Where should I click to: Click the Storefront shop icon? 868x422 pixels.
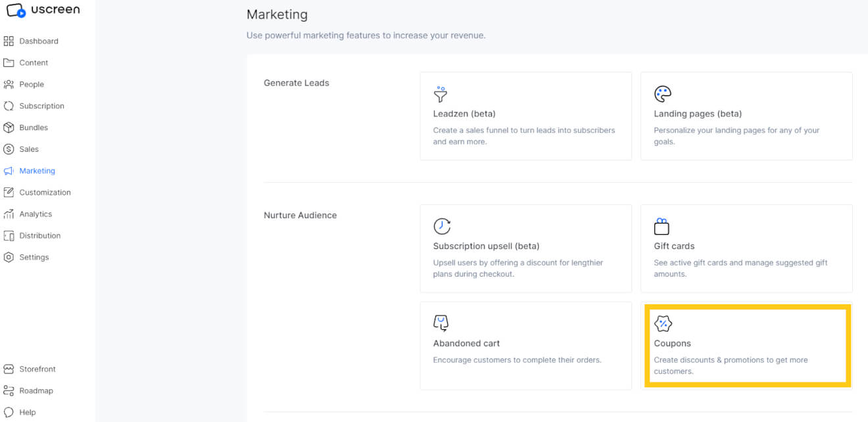[x=9, y=369]
